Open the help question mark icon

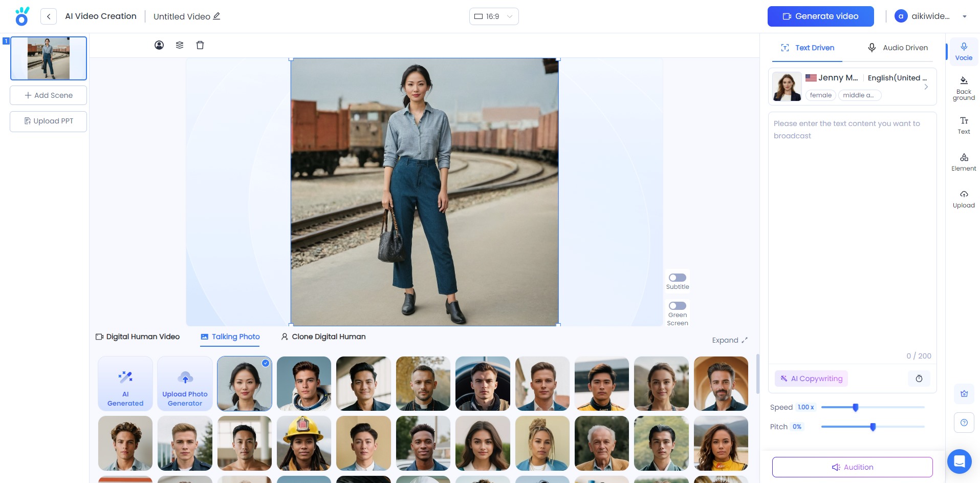pyautogui.click(x=964, y=423)
